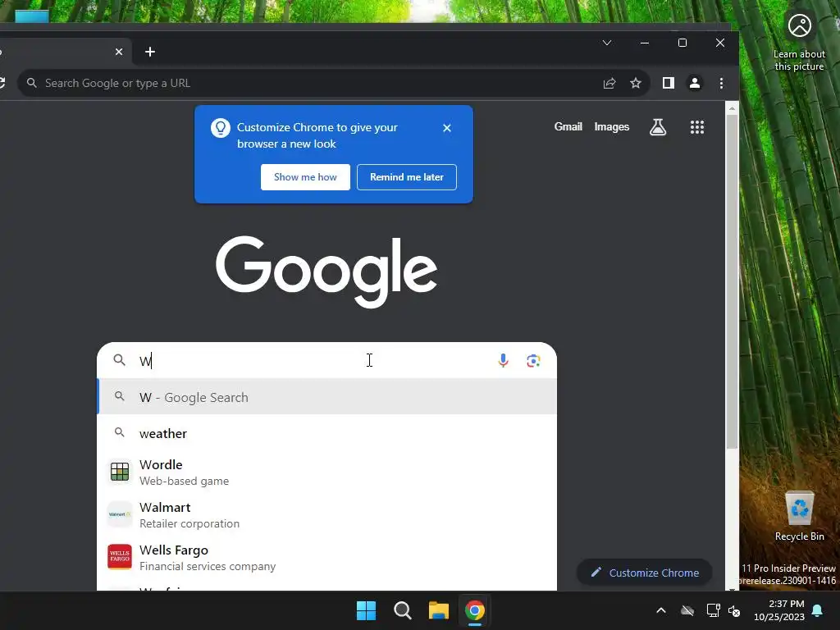Open the Gmail link
Viewport: 840px width, 630px height.
(x=568, y=127)
